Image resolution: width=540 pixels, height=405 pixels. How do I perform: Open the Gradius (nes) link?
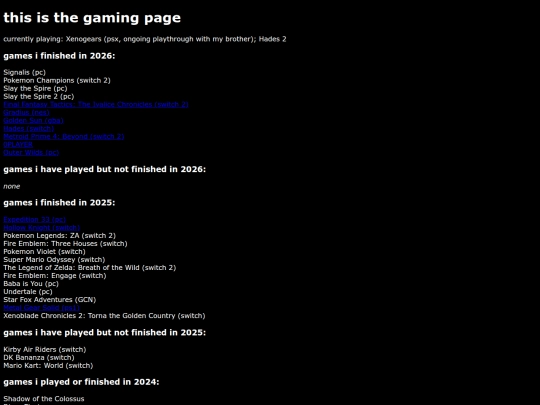click(x=27, y=112)
